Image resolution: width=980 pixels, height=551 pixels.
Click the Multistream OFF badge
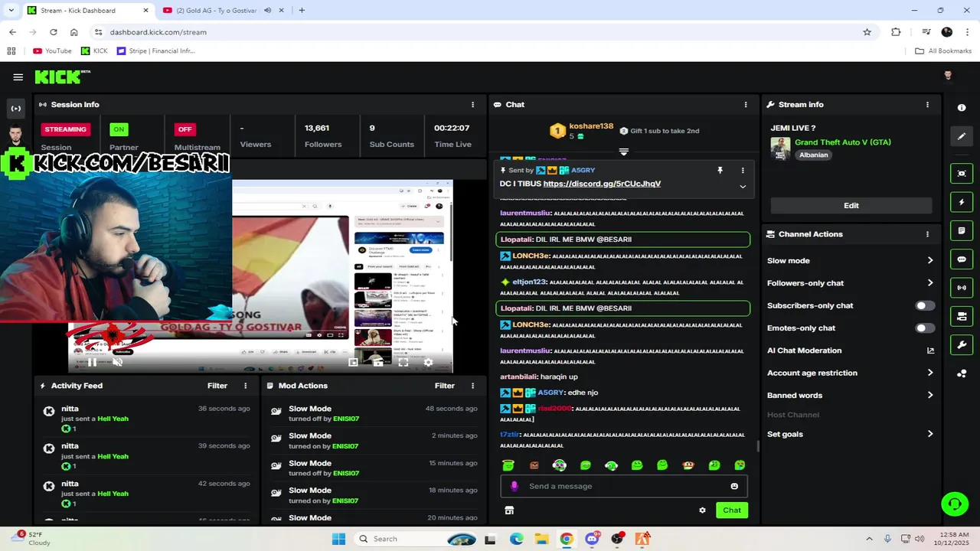(x=185, y=129)
